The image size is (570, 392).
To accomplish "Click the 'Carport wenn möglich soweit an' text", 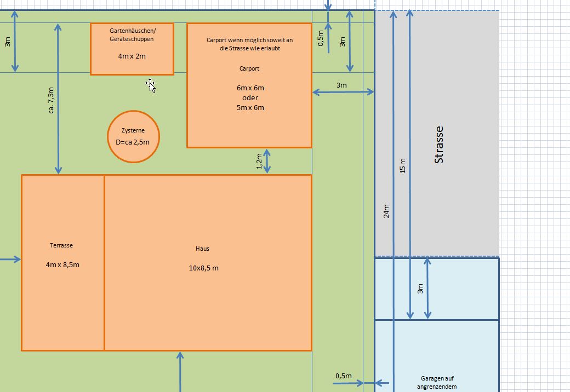I will point(250,40).
